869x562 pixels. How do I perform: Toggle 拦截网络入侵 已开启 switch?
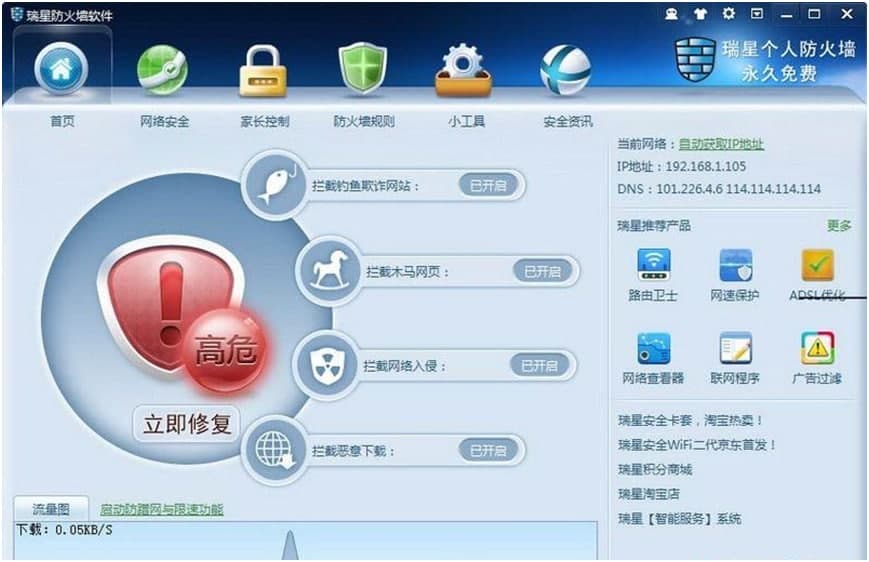(539, 366)
